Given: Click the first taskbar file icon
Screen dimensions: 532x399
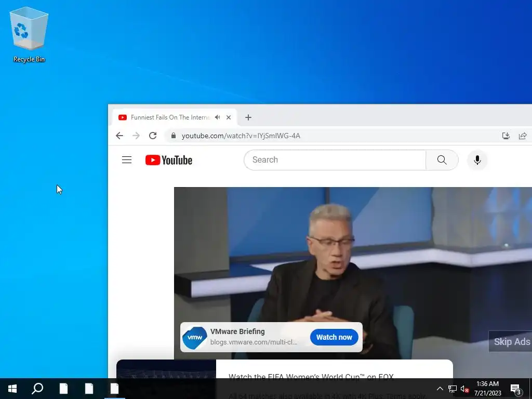Looking at the screenshot, I should pyautogui.click(x=63, y=389).
